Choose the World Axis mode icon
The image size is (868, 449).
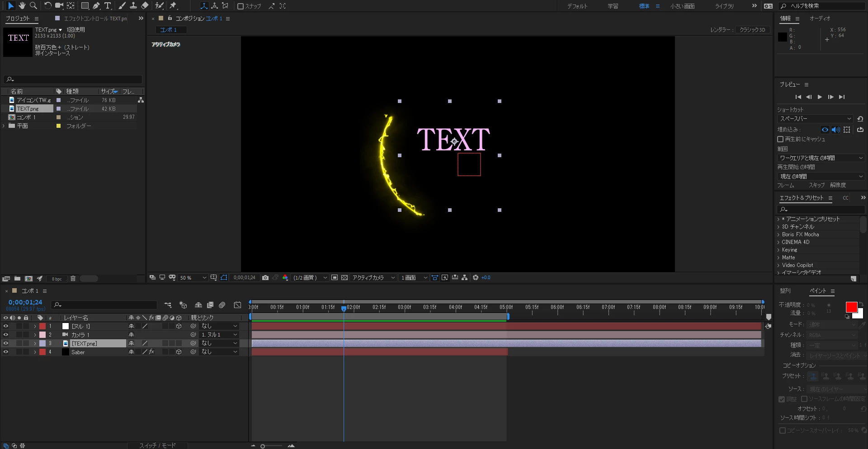pos(215,6)
